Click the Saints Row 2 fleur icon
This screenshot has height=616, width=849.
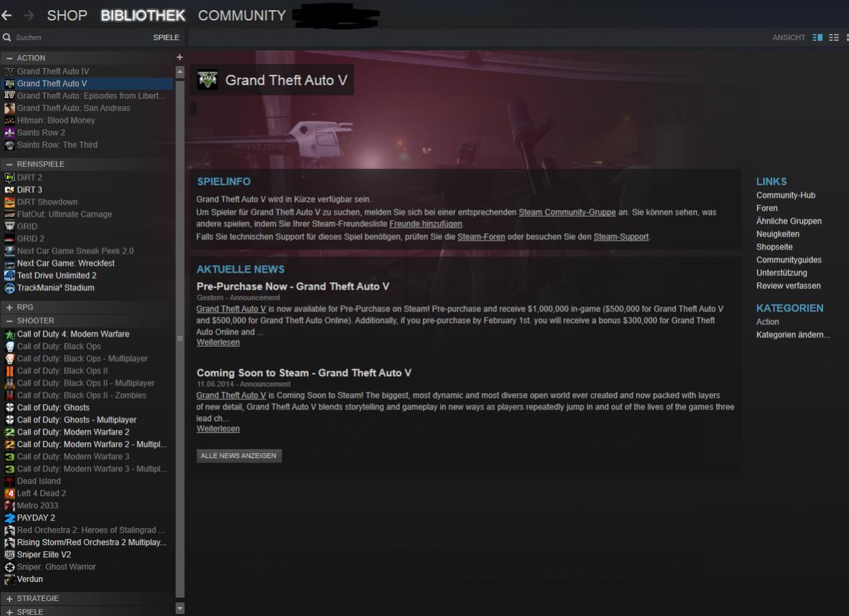click(x=10, y=133)
